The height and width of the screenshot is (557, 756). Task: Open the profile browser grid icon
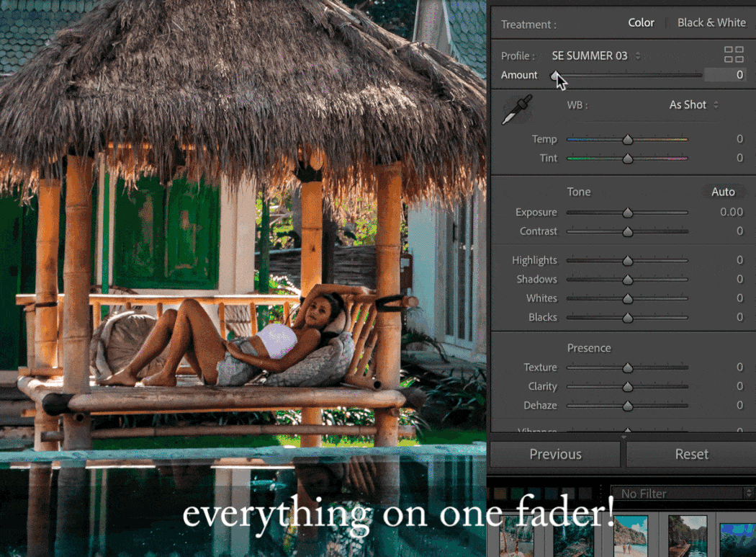coord(734,55)
